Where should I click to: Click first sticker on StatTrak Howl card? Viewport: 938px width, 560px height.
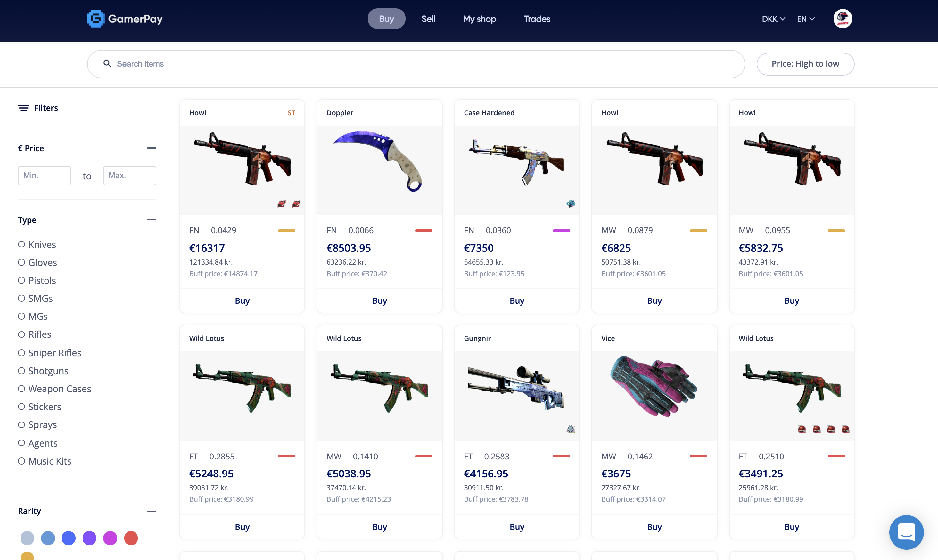pyautogui.click(x=282, y=204)
